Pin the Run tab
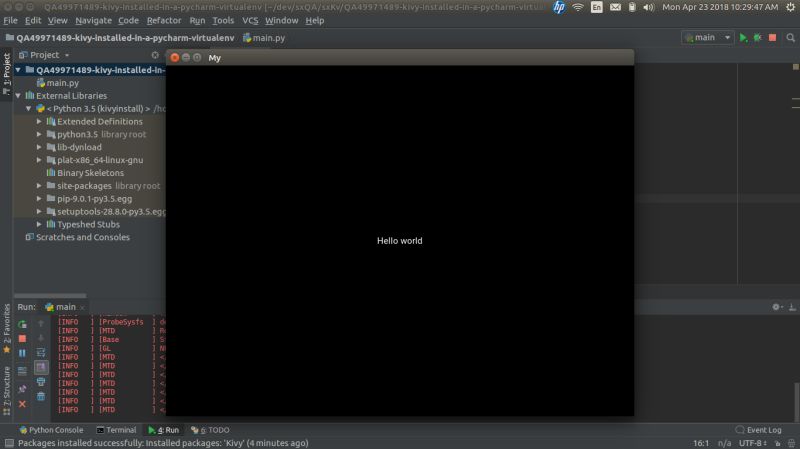The width and height of the screenshot is (800, 449). point(22,389)
